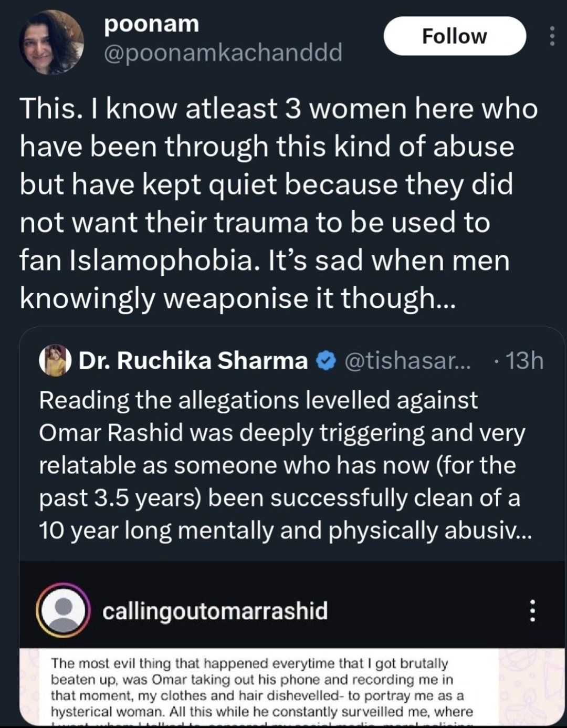Open more options for poonam's tweet
Image resolution: width=567 pixels, height=728 pixels.
click(552, 36)
